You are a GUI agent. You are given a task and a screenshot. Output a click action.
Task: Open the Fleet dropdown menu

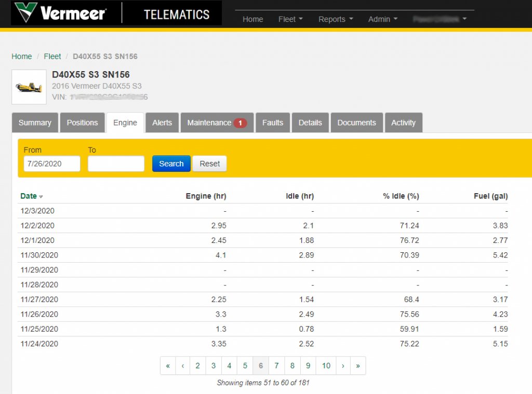[290, 19]
